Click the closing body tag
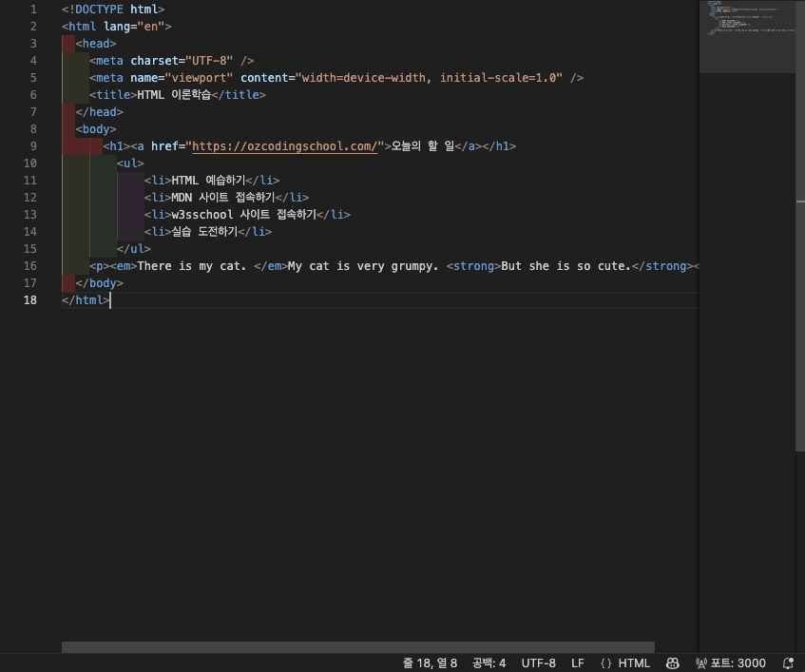Image resolution: width=805 pixels, height=672 pixels. [99, 283]
